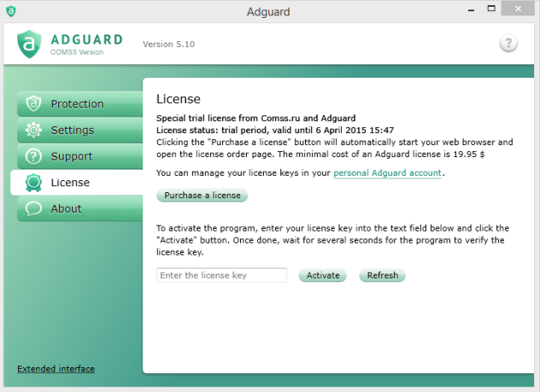Click the small Adguard icon in title bar
The width and height of the screenshot is (540, 392).
point(11,11)
